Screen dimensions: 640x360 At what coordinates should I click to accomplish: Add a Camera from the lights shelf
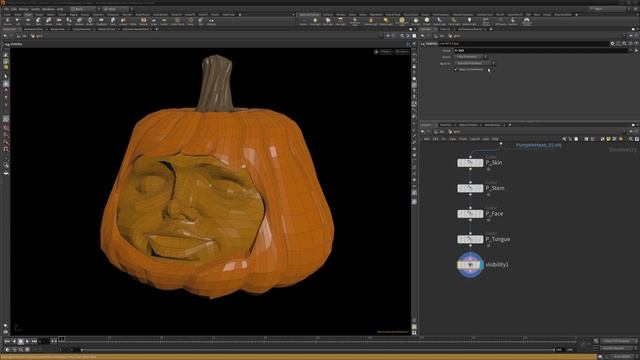pyautogui.click(x=303, y=21)
